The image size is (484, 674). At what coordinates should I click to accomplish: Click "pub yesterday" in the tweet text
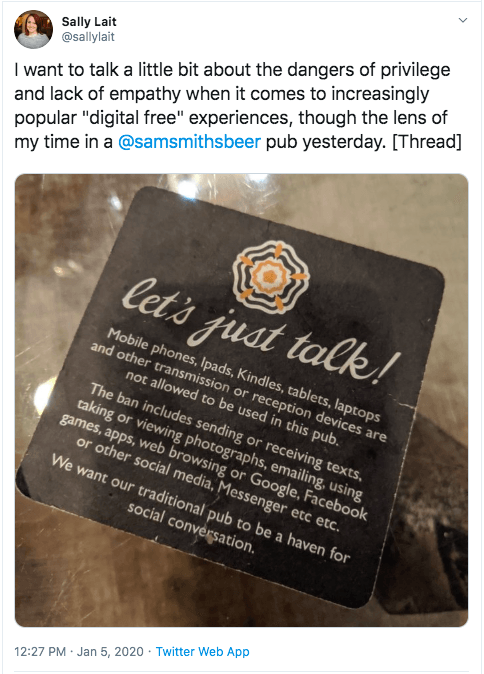(325, 142)
